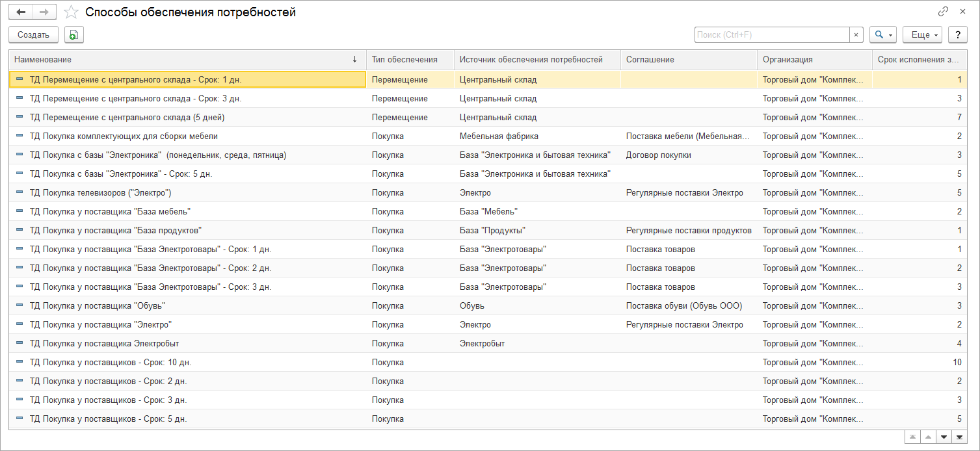The height and width of the screenshot is (451, 980).
Task: Click the back navigation arrow
Action: pyautogui.click(x=21, y=12)
